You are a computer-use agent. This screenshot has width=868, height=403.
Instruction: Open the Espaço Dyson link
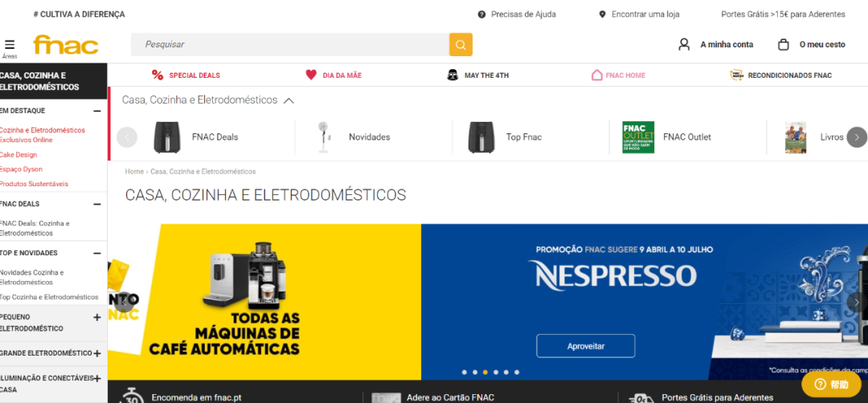pos(21,169)
